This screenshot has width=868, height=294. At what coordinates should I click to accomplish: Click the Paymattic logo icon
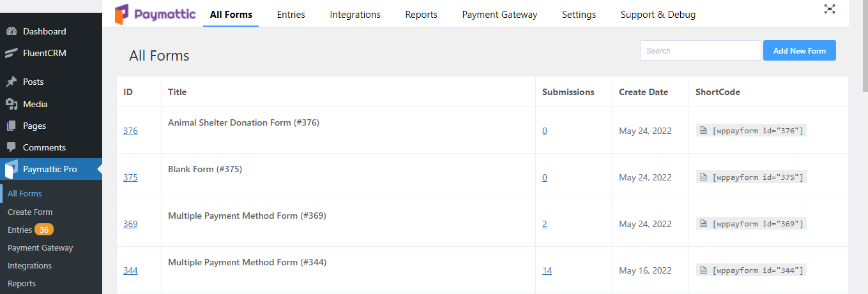coord(123,15)
